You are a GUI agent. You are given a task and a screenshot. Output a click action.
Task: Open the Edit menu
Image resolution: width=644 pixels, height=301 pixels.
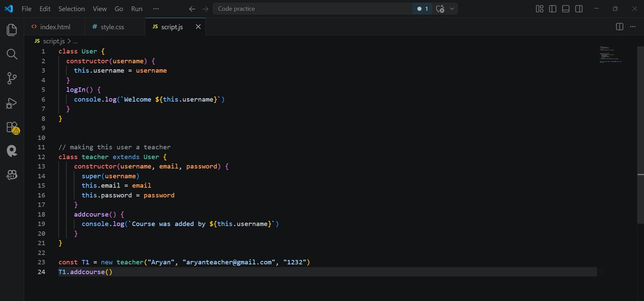tap(45, 9)
